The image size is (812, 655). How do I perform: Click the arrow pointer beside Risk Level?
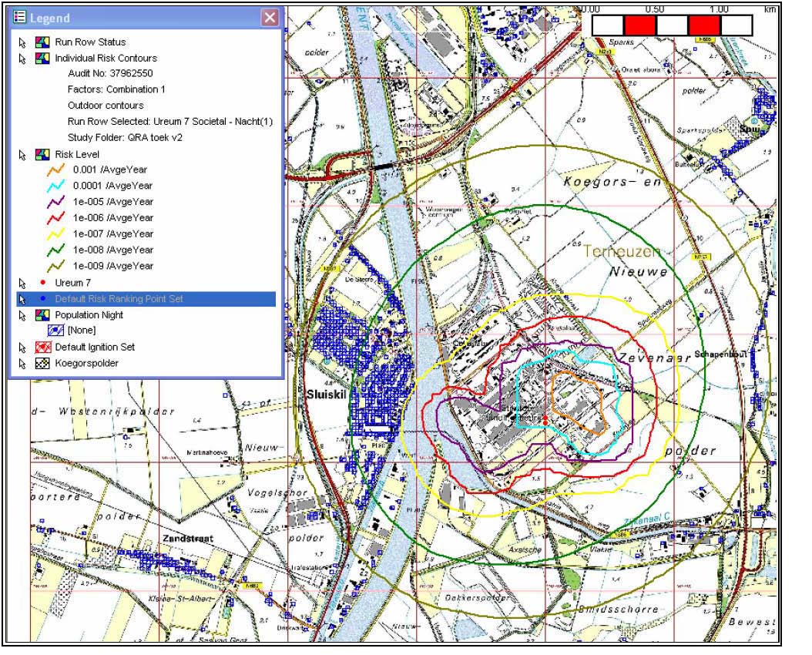point(22,155)
